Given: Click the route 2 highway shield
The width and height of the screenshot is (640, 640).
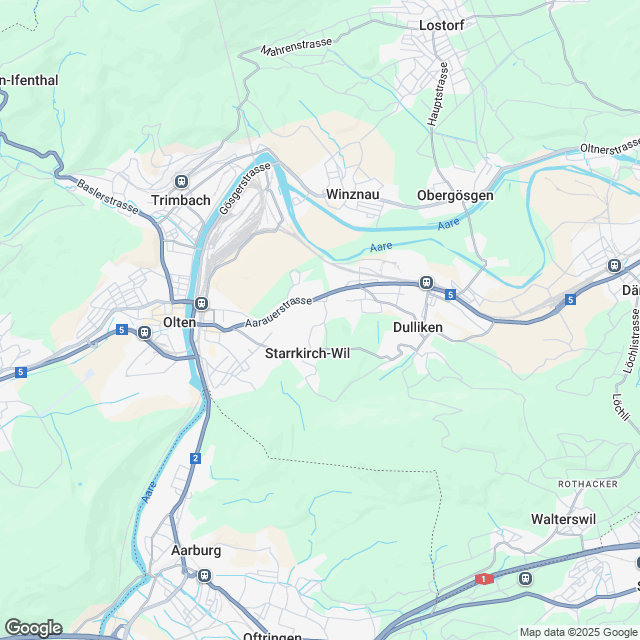Looking at the screenshot, I should pyautogui.click(x=196, y=458).
